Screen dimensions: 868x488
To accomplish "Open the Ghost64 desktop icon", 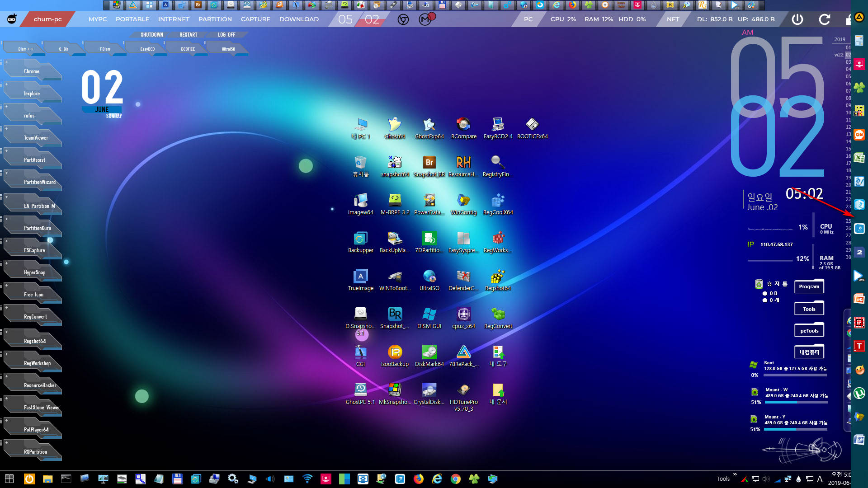I will coord(395,128).
